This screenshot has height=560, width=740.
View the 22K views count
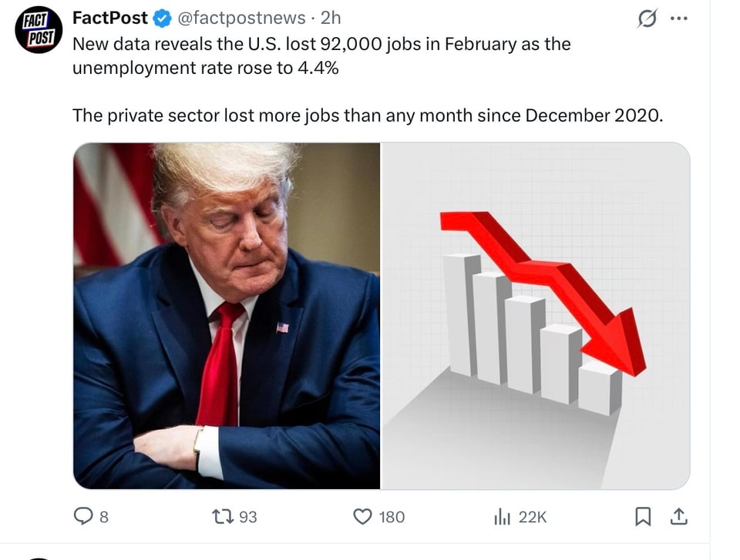[x=533, y=517]
